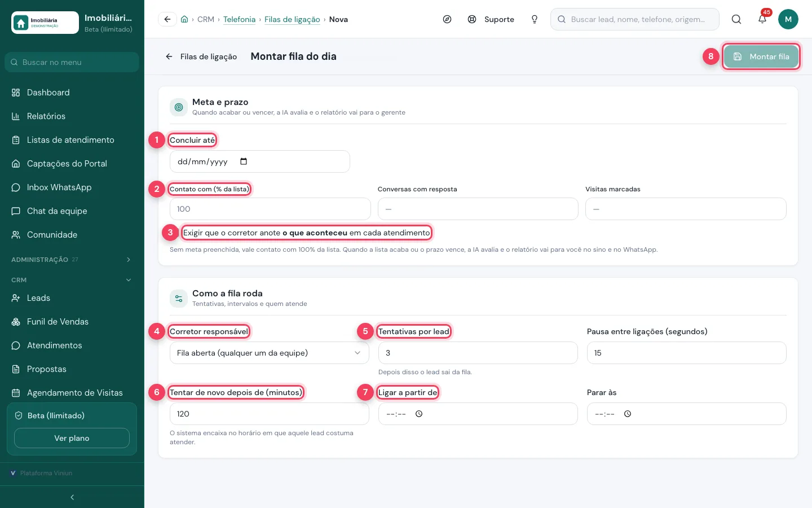The width and height of the screenshot is (812, 508).
Task: Go back via "Filas de ligação" header link
Action: click(x=201, y=56)
